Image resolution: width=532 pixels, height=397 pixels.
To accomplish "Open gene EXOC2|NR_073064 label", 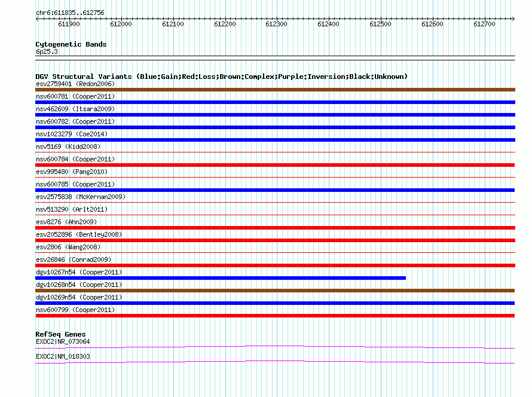I will (x=63, y=341).
